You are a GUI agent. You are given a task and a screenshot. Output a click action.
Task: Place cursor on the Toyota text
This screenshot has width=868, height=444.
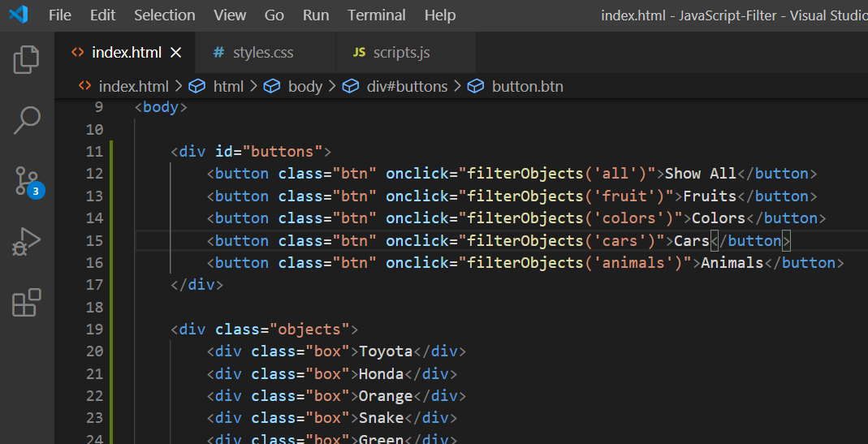click(386, 351)
